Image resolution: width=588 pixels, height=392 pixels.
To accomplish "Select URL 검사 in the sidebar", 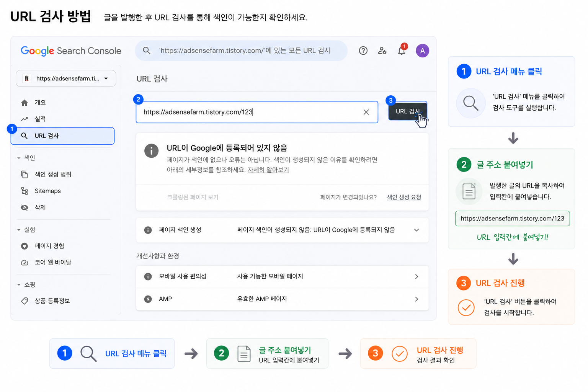I will point(63,136).
